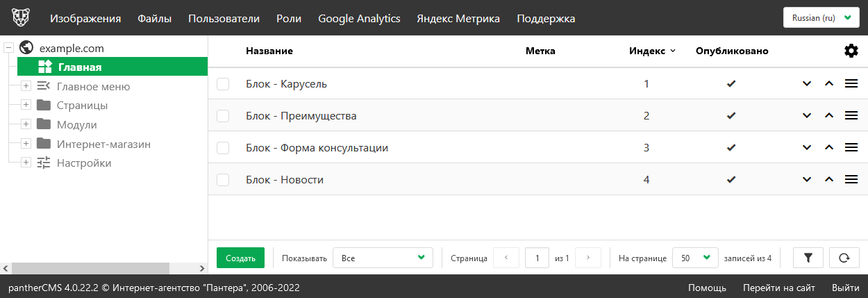Image resolution: width=868 pixels, height=298 pixels.
Task: Move Блок - Форма консультации row up
Action: coord(828,148)
